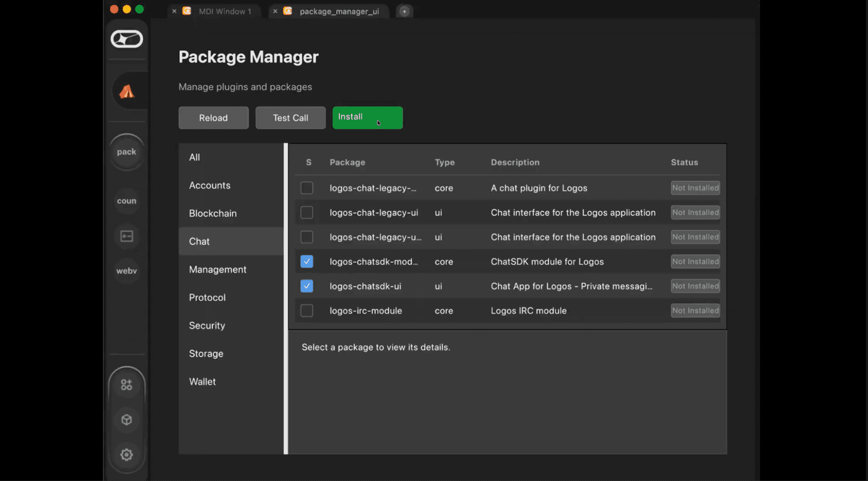Install the selected packages with the Install button
The height and width of the screenshot is (481, 868).
tap(367, 117)
